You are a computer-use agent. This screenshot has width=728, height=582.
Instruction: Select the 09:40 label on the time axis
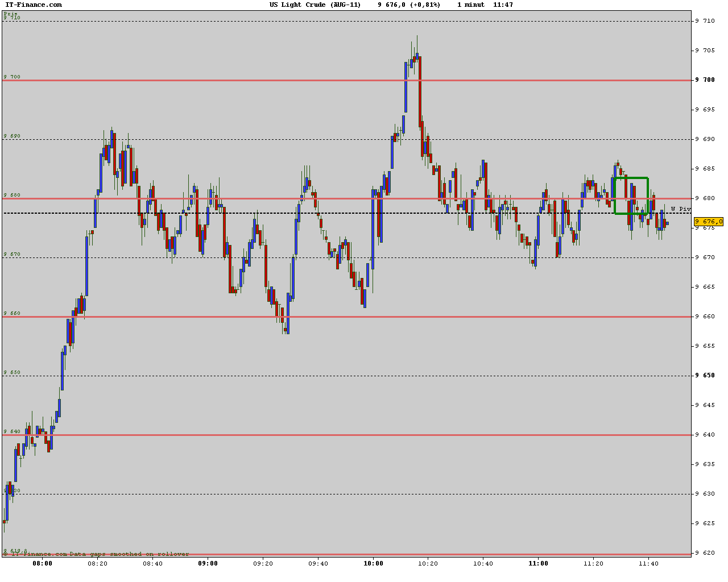pos(318,564)
